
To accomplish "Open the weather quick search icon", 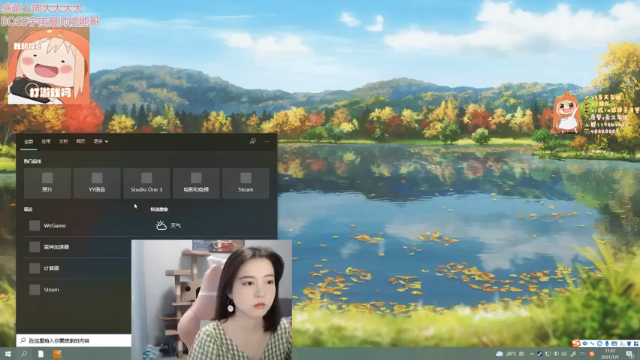I will coord(161,225).
